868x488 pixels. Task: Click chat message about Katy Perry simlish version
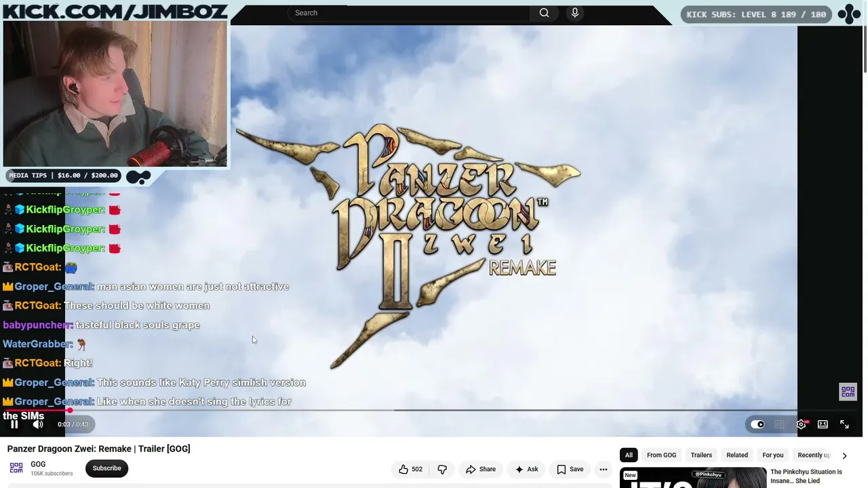click(201, 382)
